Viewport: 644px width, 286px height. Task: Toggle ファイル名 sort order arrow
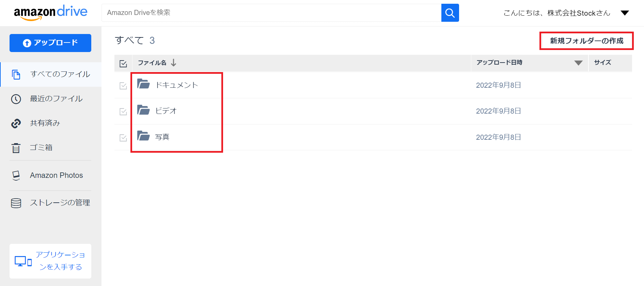click(x=174, y=63)
